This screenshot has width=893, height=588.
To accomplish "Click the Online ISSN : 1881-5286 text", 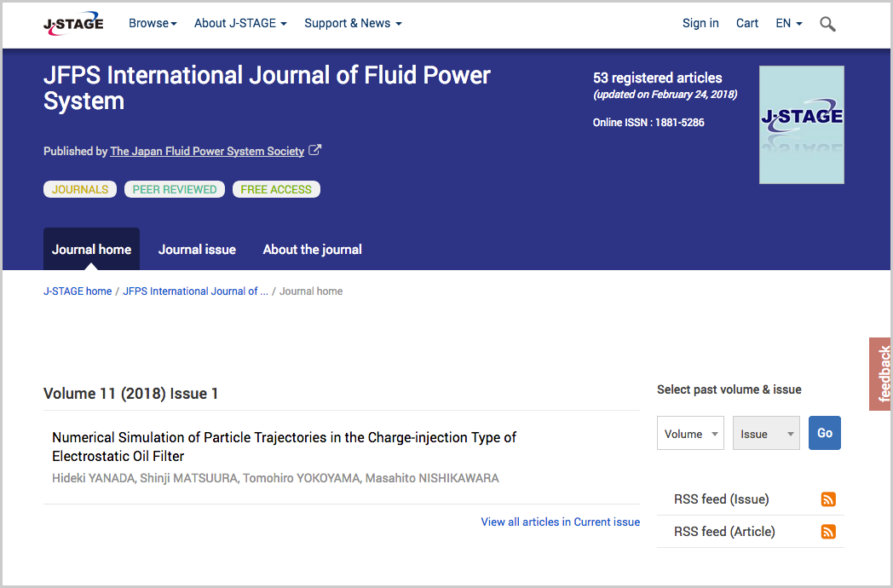I will pyautogui.click(x=648, y=123).
